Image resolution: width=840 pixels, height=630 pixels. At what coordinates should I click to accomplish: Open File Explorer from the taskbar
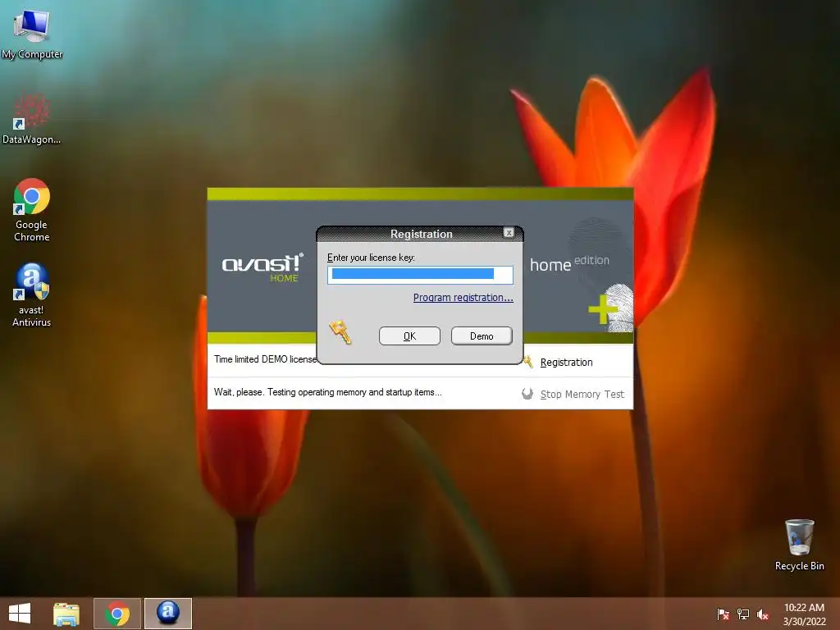66,614
